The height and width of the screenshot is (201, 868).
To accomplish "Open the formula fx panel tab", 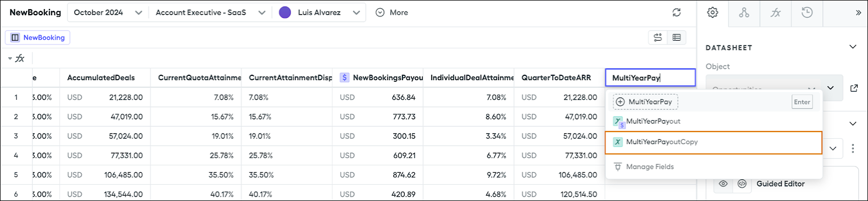I will (776, 12).
